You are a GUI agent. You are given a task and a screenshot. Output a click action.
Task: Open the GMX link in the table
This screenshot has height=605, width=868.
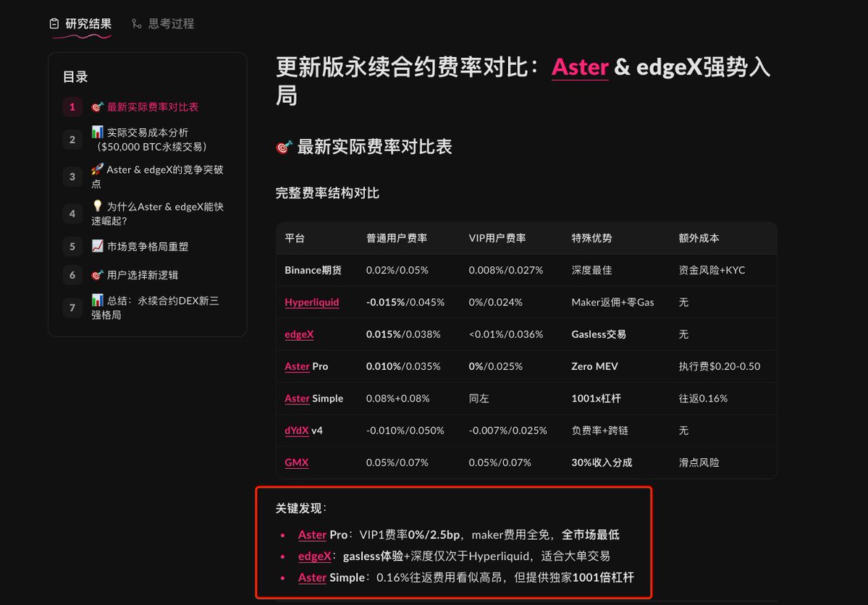coord(296,462)
